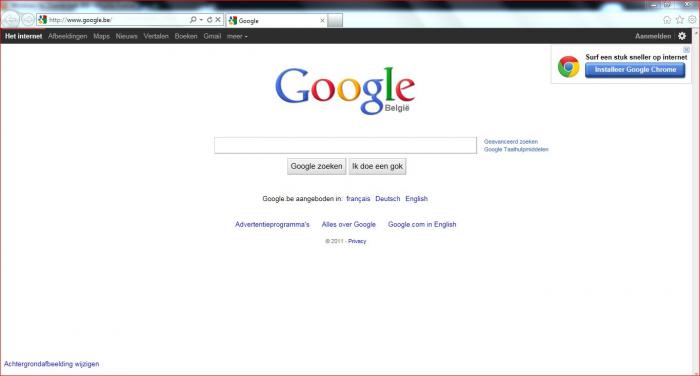This screenshot has height=376, width=700.
Task: Open the address bar dropdown arrow
Action: pos(201,20)
